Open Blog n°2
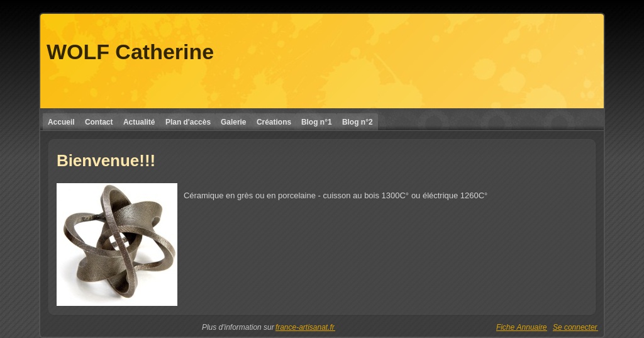Screen dimensions: 644x338 coord(357,122)
